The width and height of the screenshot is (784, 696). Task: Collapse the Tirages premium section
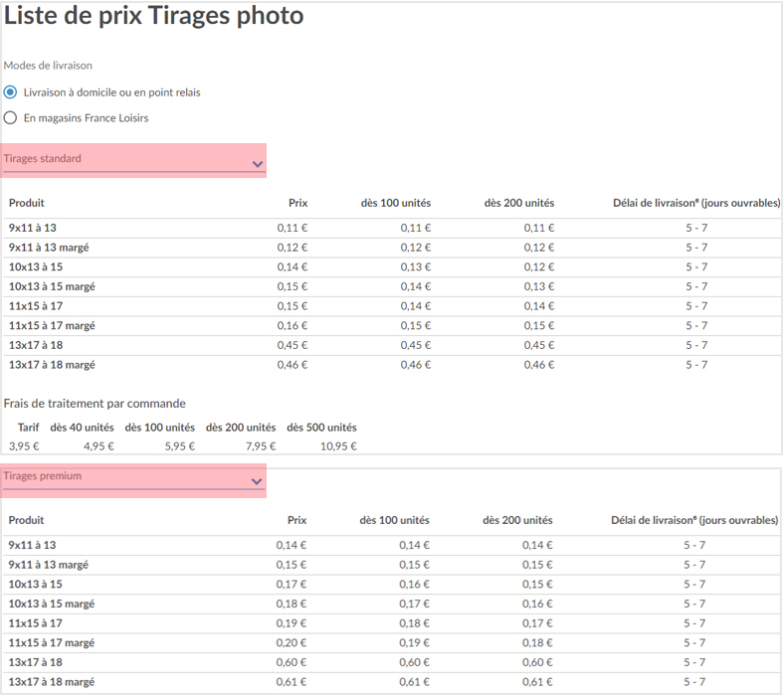pyautogui.click(x=133, y=480)
